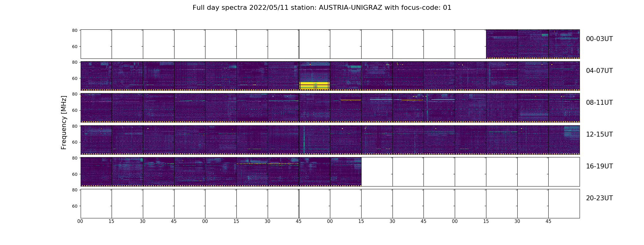Click the teal patch at the 12-15UT row's right end
The image size is (644, 245).
[x=572, y=132]
